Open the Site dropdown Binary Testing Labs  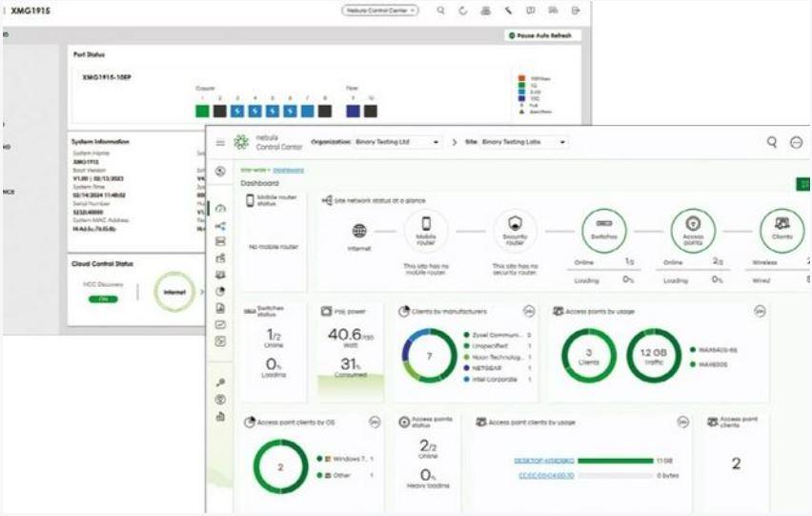click(523, 142)
